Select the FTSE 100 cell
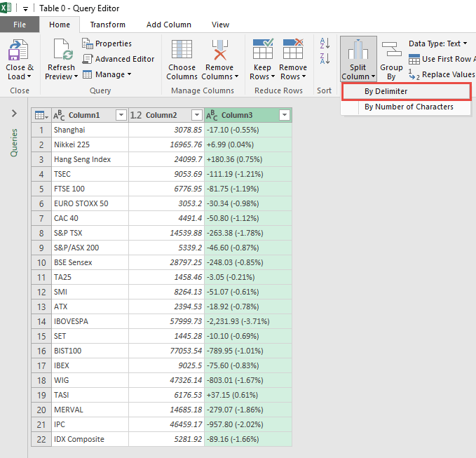The width and height of the screenshot is (476, 458). tap(90, 189)
